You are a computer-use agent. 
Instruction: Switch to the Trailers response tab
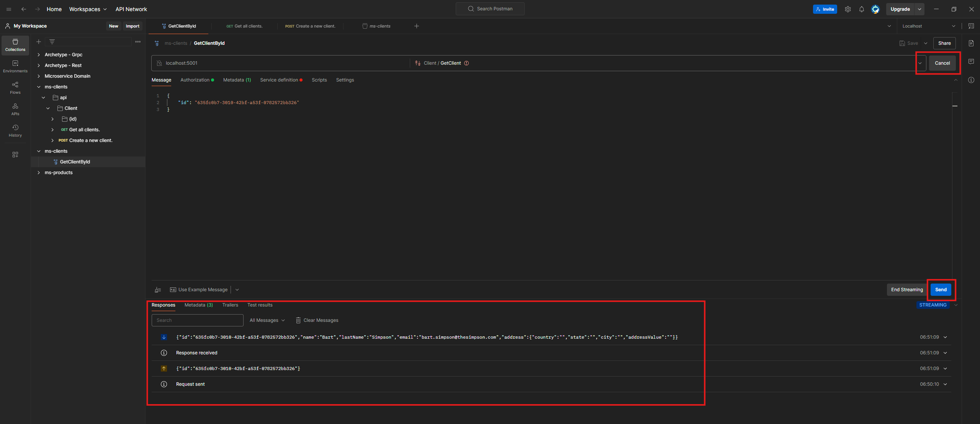(x=230, y=305)
